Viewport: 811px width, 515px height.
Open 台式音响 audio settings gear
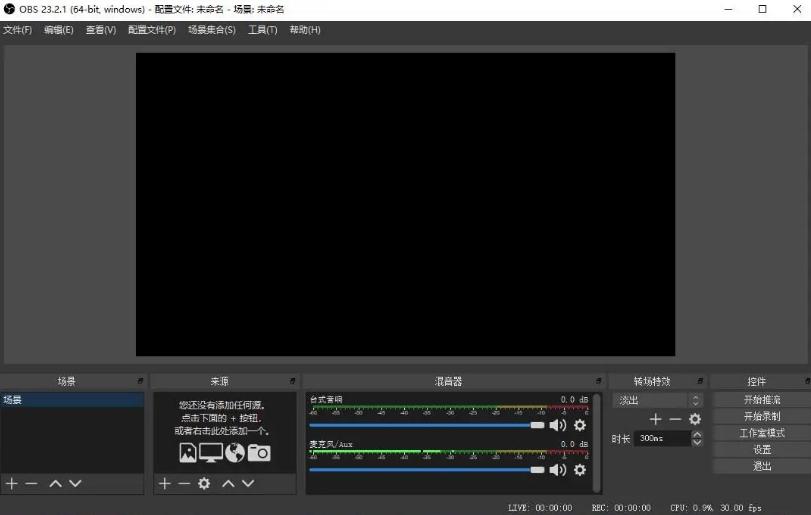[580, 425]
